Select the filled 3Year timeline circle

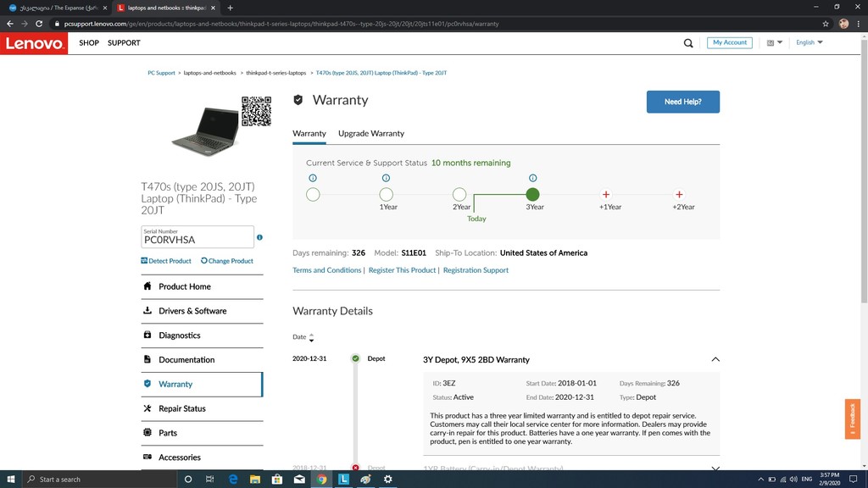[532, 195]
